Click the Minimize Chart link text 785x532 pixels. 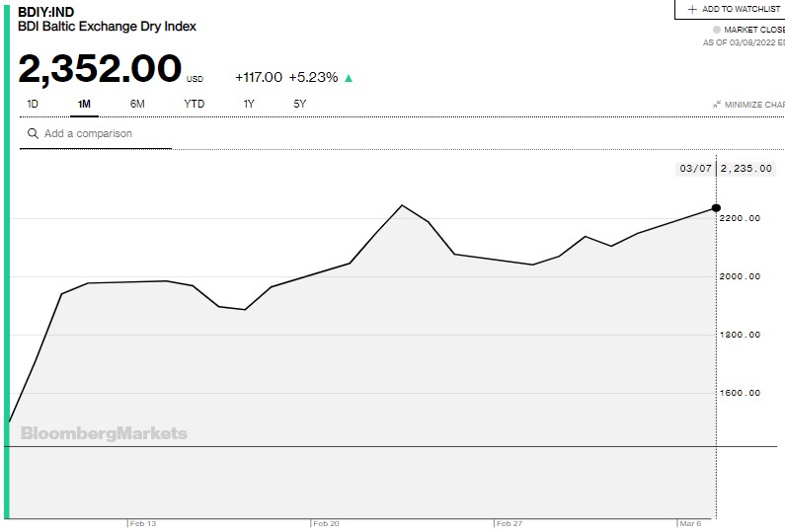[754, 105]
